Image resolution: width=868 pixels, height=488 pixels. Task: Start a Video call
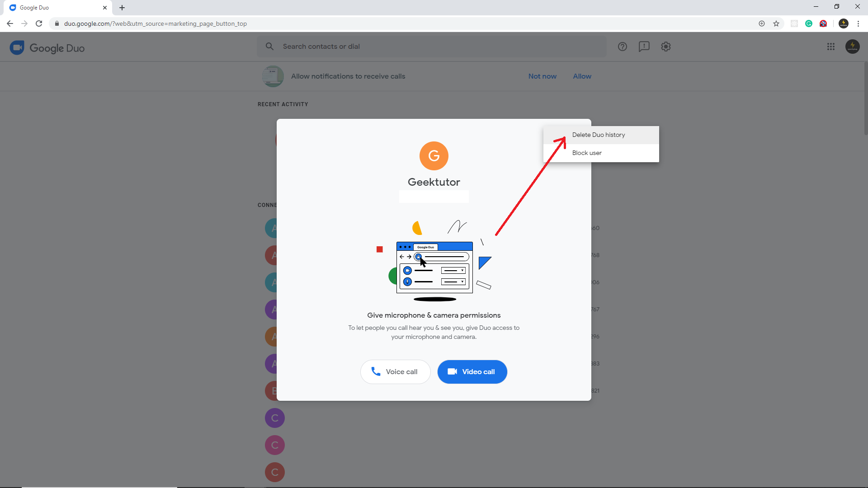tap(472, 371)
